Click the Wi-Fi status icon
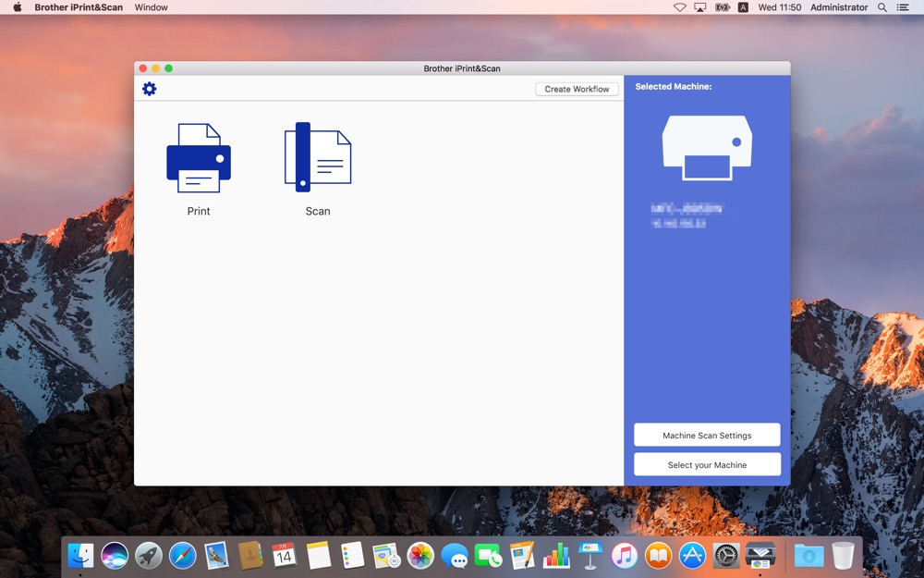 pos(680,7)
